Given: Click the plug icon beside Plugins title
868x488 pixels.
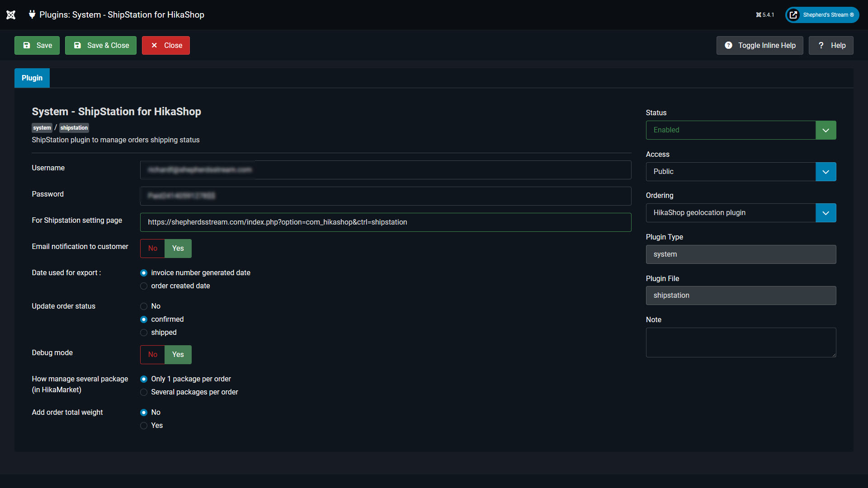Looking at the screenshot, I should (x=32, y=14).
